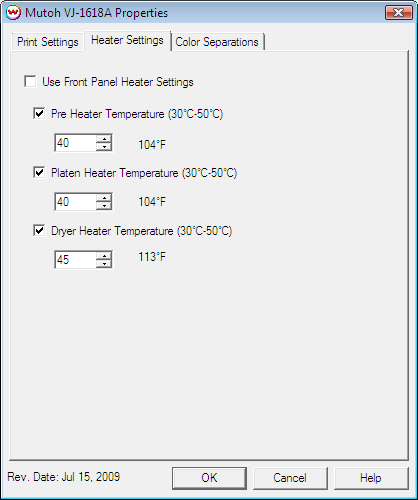Uncheck Pre Heater Temperature checkbox
Image resolution: width=418 pixels, height=500 pixels.
click(x=39, y=113)
